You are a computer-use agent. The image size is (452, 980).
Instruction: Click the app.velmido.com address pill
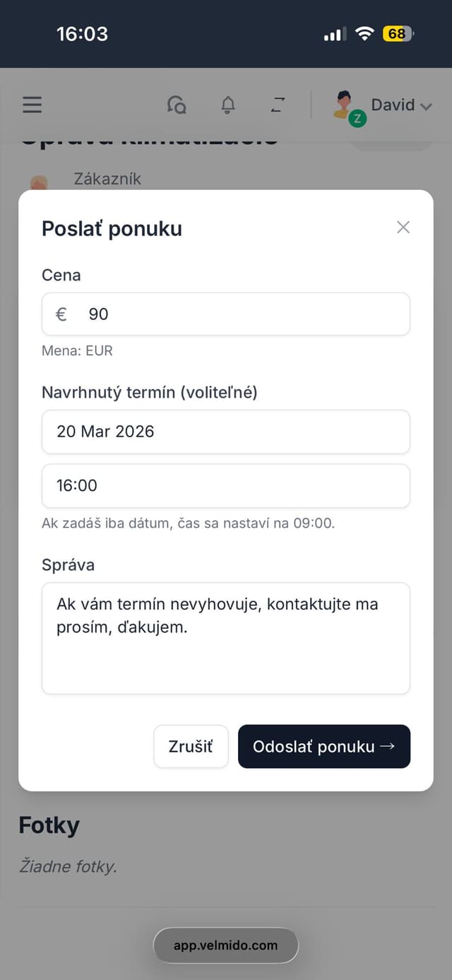(226, 945)
